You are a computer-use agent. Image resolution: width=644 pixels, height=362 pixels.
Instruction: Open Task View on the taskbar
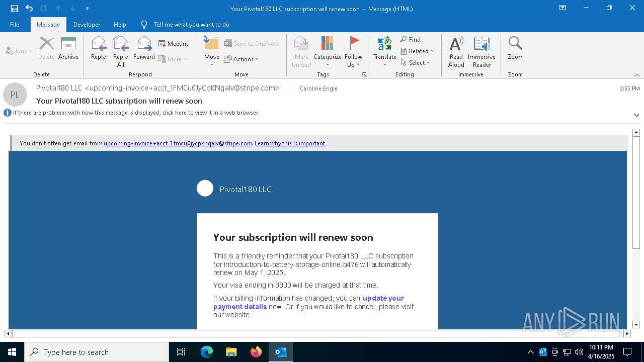[x=181, y=352]
